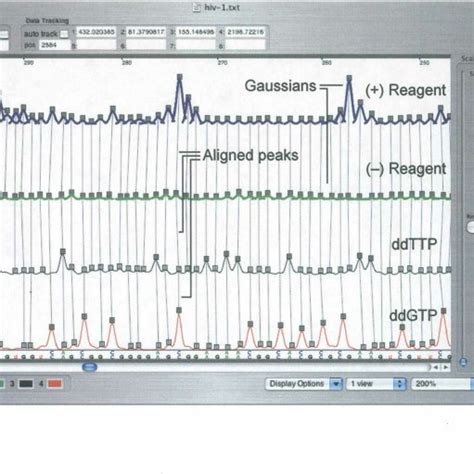Click the hiv-1.txt document icon in title bar
The image size is (474, 474).
197,8
